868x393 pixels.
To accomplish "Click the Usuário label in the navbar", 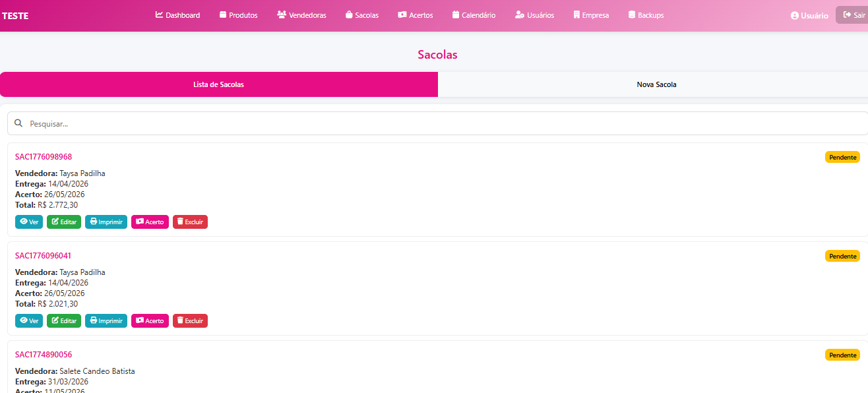I will point(815,15).
